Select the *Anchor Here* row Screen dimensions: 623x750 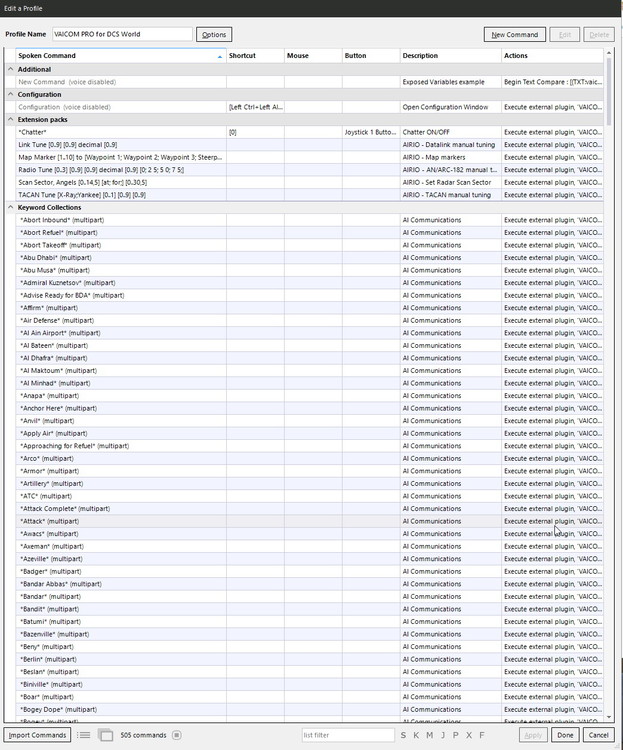coord(310,408)
